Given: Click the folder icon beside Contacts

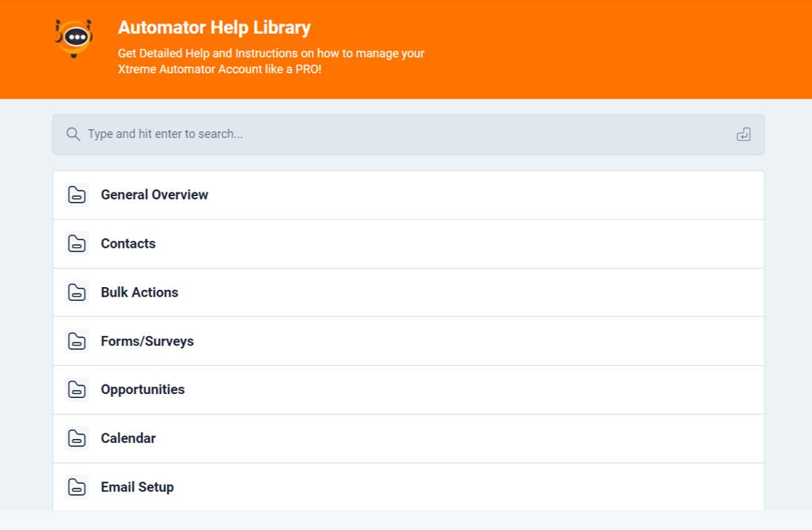Looking at the screenshot, I should [x=77, y=244].
